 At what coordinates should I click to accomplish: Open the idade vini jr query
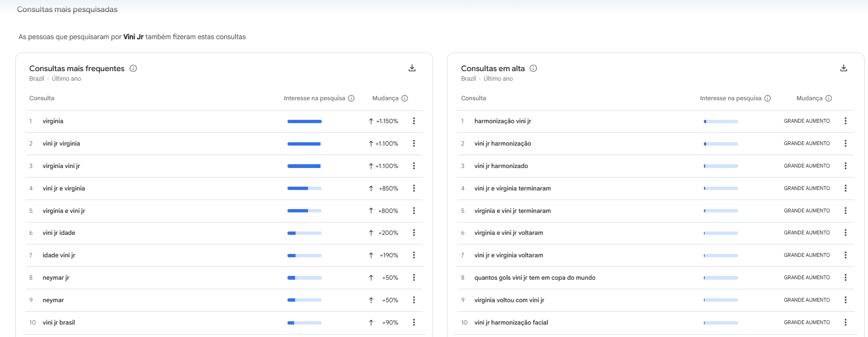[59, 255]
